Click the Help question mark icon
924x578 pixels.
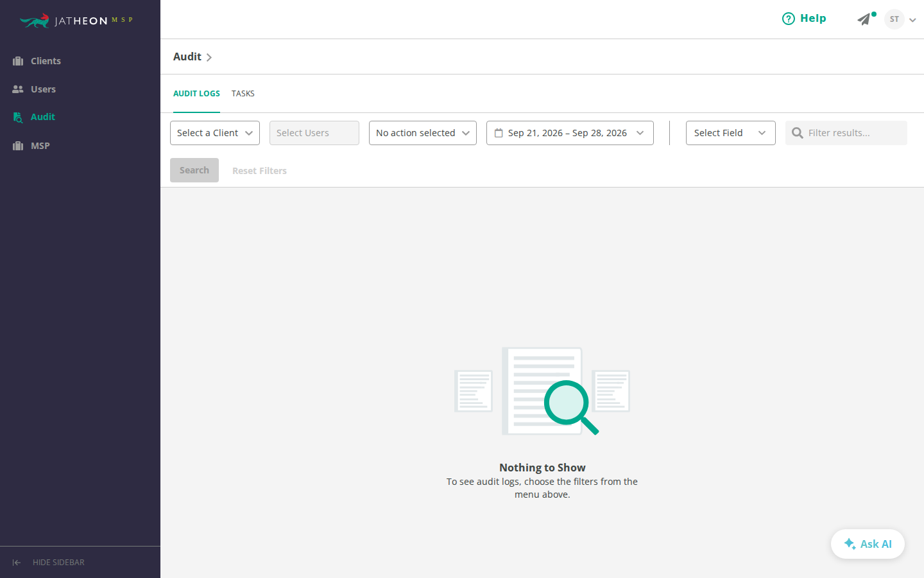pos(789,19)
